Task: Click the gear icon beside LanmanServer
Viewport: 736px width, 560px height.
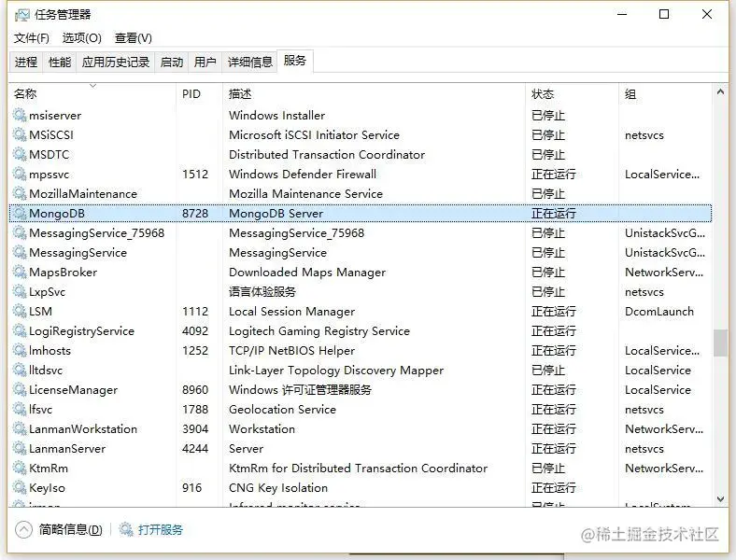Action: (x=20, y=449)
